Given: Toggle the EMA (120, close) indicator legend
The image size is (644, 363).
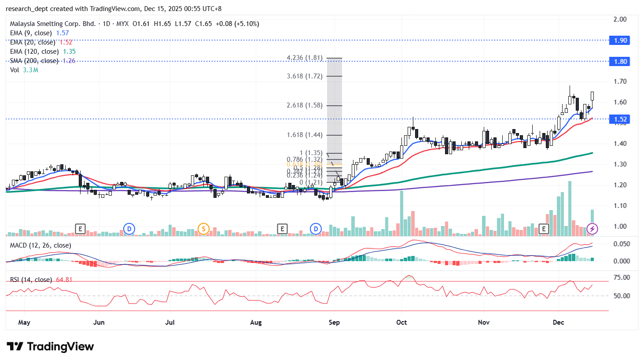Looking at the screenshot, I should point(34,52).
